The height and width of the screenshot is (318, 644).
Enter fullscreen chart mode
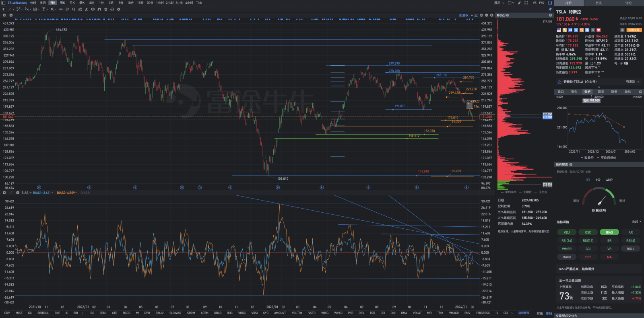(526, 3)
